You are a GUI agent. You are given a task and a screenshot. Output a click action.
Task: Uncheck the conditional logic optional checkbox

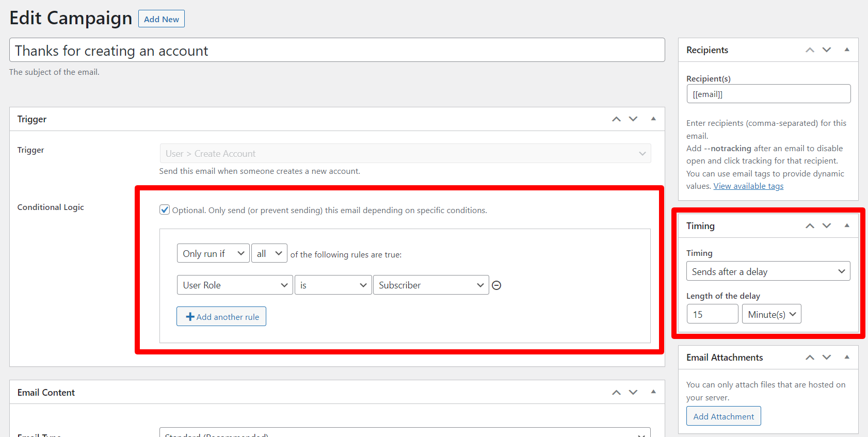165,209
